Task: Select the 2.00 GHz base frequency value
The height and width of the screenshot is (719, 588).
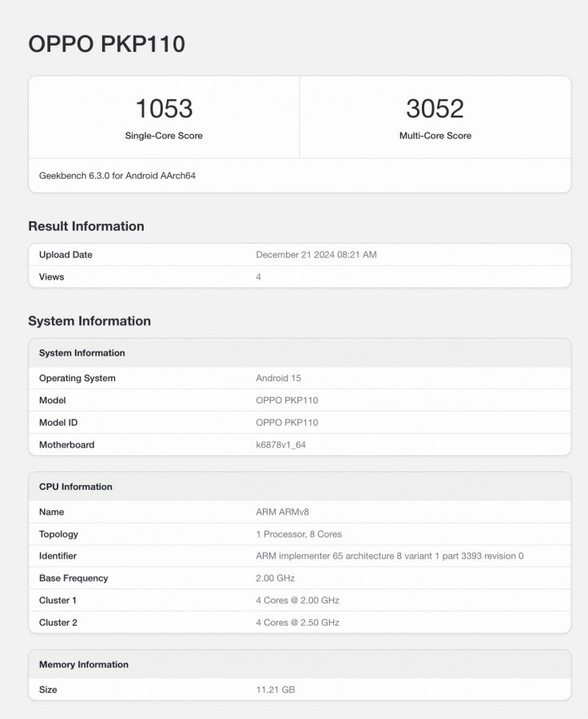Action: coord(275,578)
